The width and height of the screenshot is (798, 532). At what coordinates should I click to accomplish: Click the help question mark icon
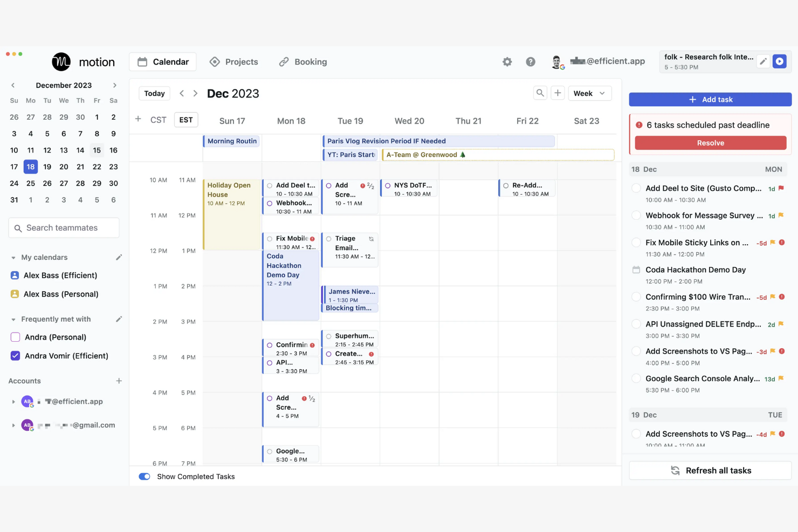(531, 61)
